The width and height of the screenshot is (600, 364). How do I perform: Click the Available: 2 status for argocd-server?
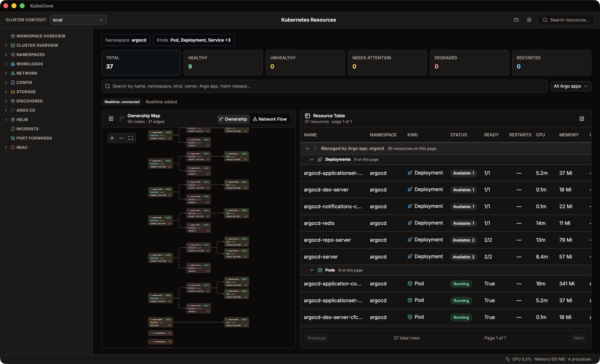(463, 257)
